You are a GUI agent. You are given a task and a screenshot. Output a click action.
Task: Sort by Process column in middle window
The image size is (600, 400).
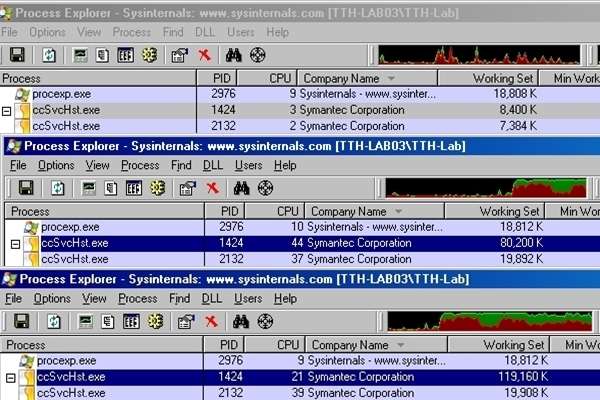104,211
